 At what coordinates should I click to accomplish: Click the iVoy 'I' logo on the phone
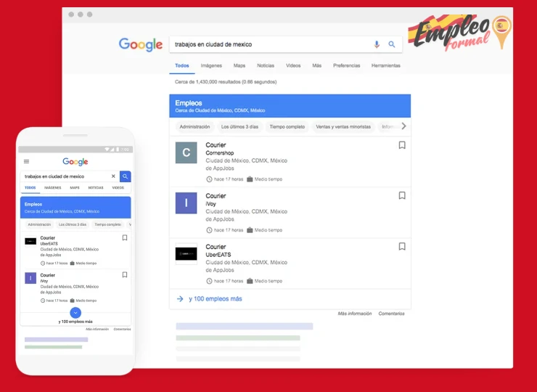click(30, 278)
